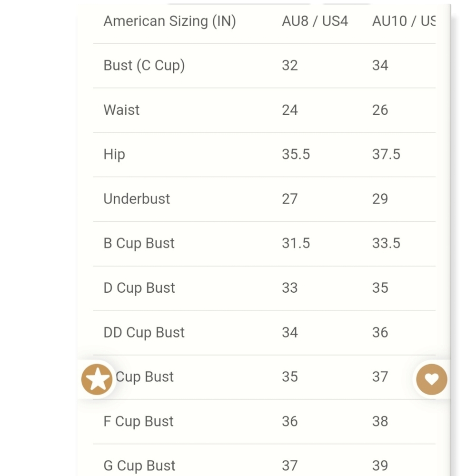476x476 pixels.
Task: Click Hip value 35.5 for AU8
Action: coord(296,155)
